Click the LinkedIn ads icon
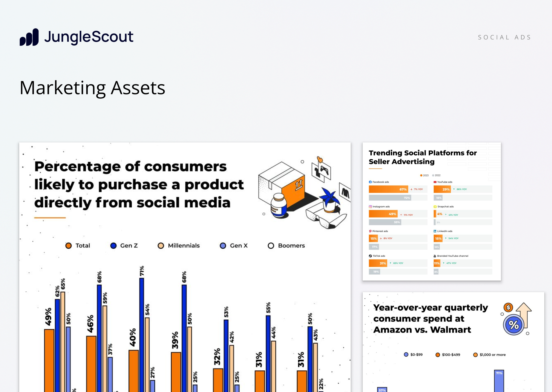 tap(435, 231)
